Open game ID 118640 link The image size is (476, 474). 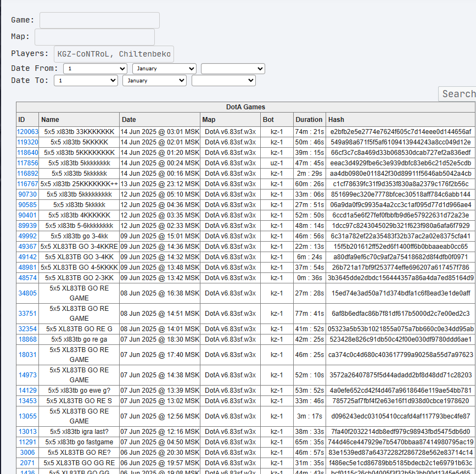click(x=27, y=153)
